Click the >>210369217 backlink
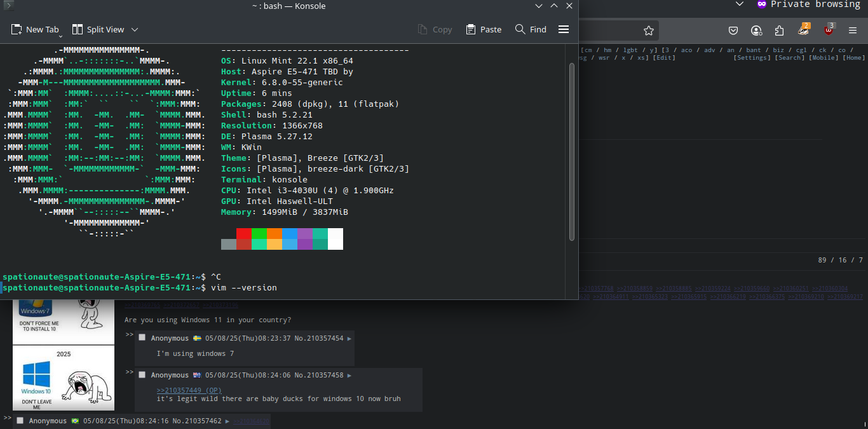Viewport: 868px width, 429px height. 845,297
